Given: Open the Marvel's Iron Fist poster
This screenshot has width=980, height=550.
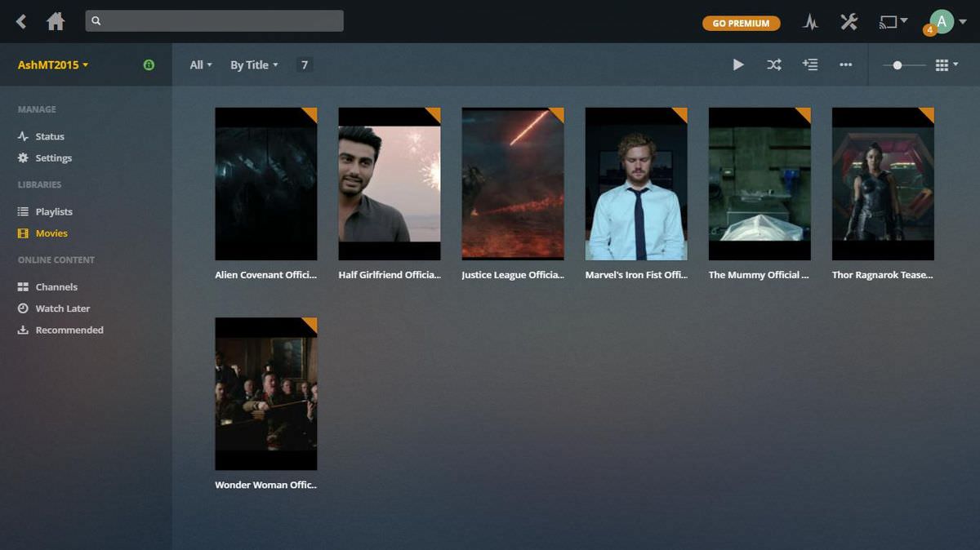Looking at the screenshot, I should click(636, 184).
